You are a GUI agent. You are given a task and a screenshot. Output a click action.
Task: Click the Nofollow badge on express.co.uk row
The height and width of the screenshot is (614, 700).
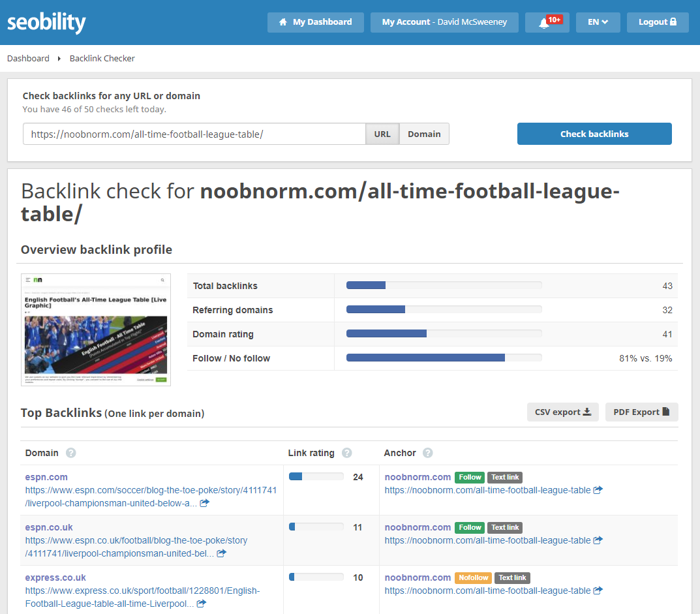473,577
